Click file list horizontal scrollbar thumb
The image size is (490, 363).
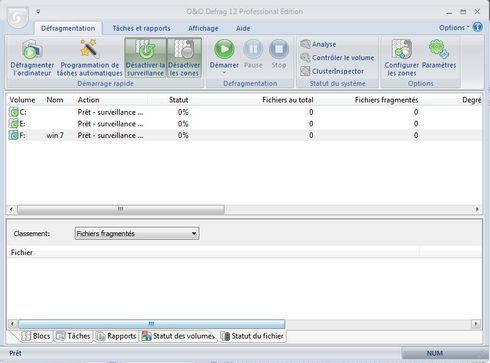[152, 324]
